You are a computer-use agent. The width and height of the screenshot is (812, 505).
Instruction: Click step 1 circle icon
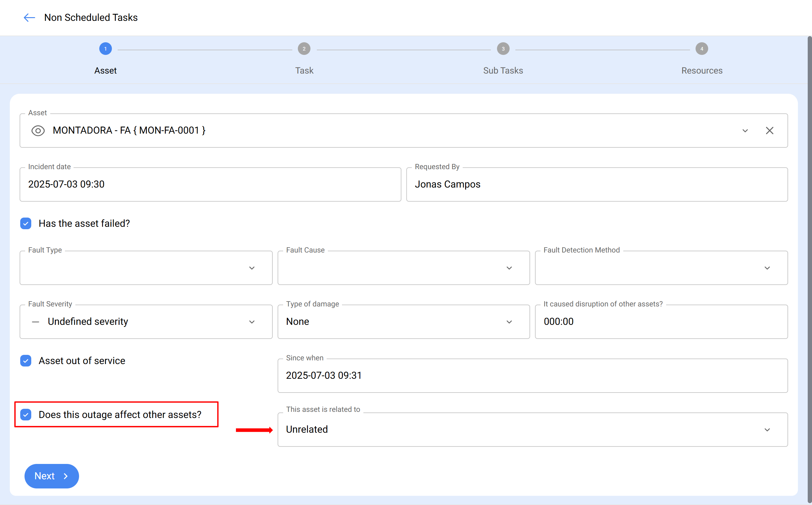(105, 49)
